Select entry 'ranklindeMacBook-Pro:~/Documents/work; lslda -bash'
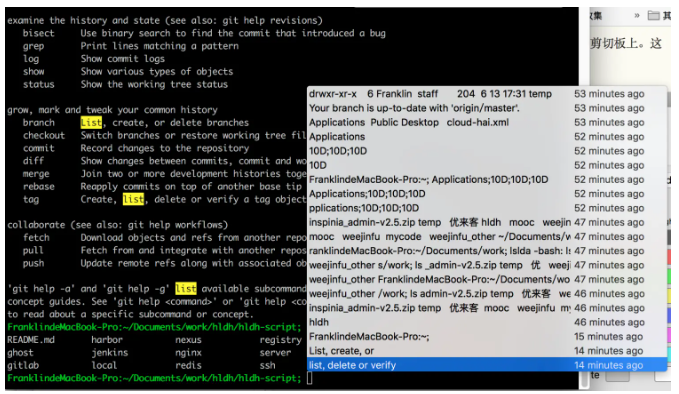The image size is (679, 394). pos(487,251)
